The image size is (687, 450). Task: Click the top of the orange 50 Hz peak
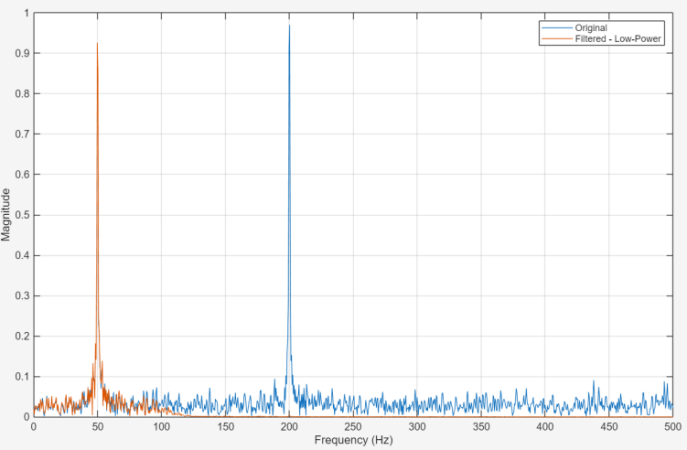coord(97,44)
